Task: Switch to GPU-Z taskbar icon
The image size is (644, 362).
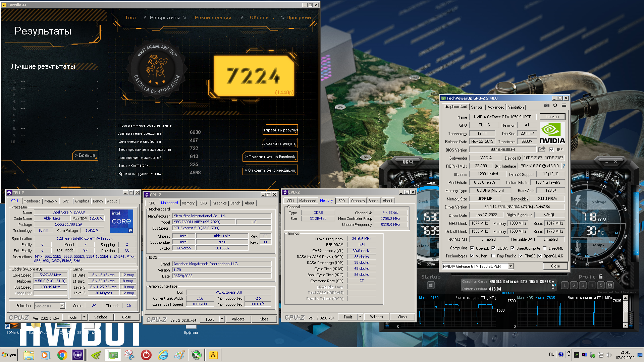Action: click(113, 355)
